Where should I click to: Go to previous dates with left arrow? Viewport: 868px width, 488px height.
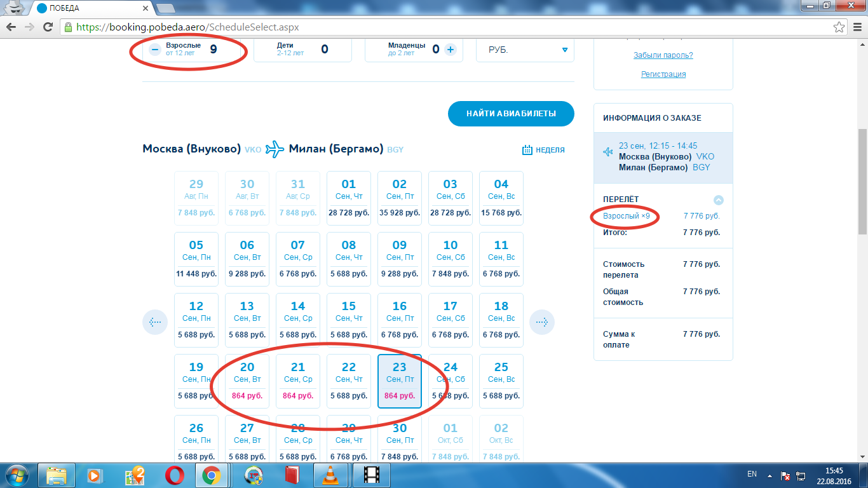click(154, 322)
